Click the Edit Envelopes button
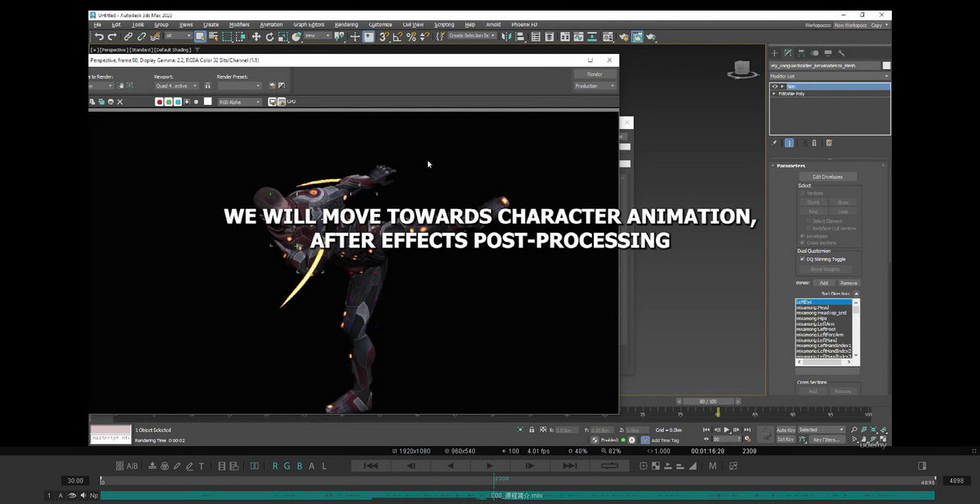 click(x=827, y=176)
